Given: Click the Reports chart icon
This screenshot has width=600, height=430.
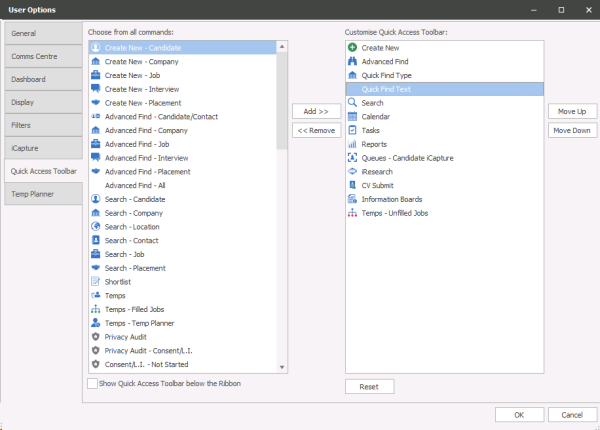Looking at the screenshot, I should 352,144.
